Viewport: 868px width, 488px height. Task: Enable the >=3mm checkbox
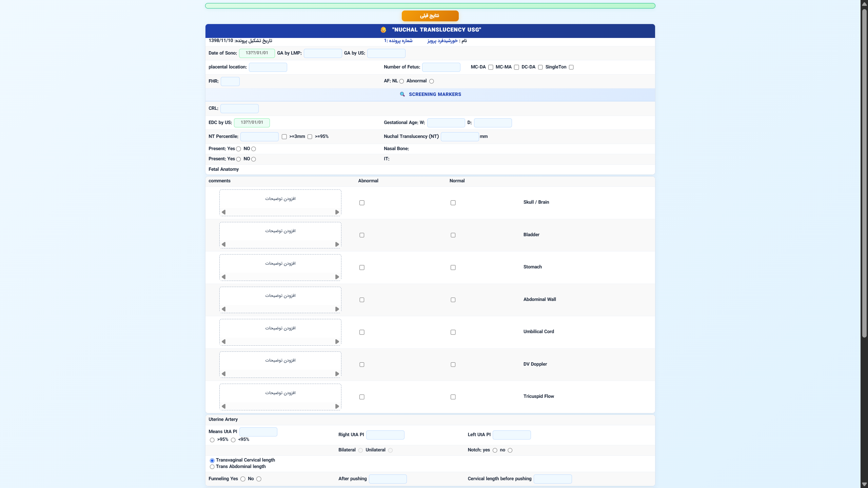pyautogui.click(x=284, y=137)
